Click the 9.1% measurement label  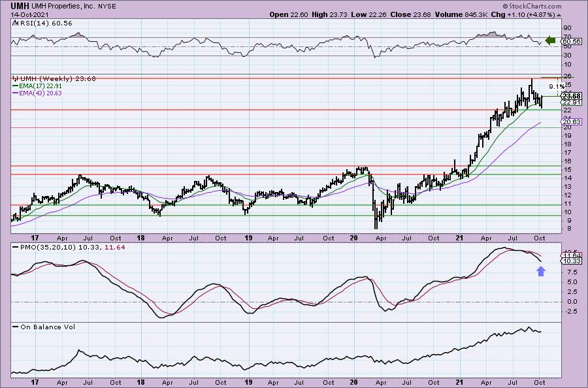click(x=557, y=87)
